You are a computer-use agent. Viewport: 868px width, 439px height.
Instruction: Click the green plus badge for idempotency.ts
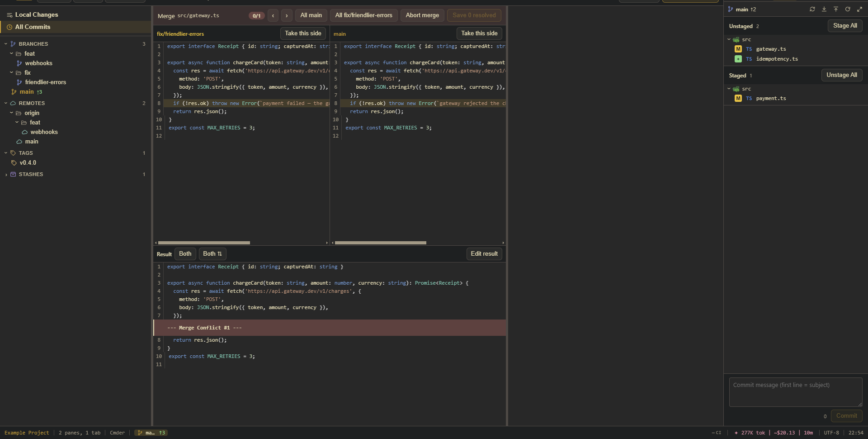(738, 59)
